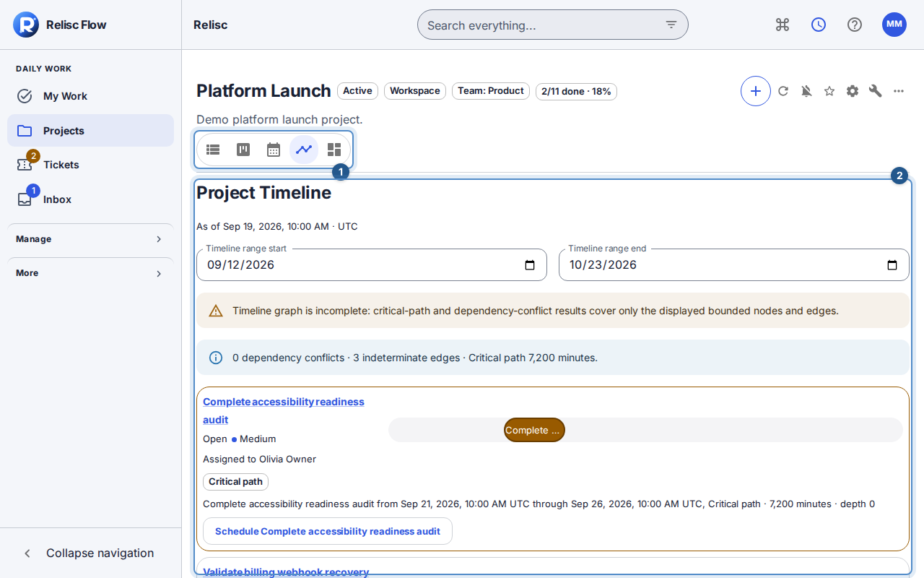
Task: Collapse navigation sidebar
Action: (x=91, y=553)
